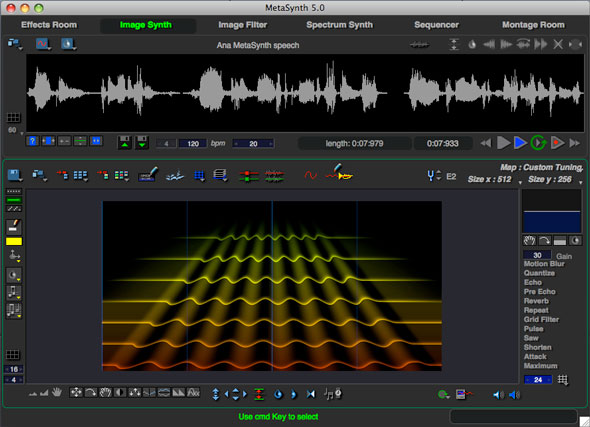Screen dimensions: 590x427
Task: Apply the Reverb effect
Action: click(536, 301)
